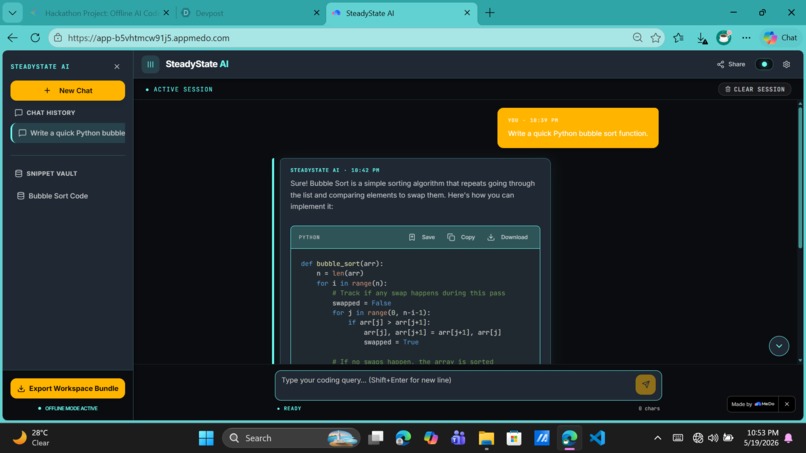This screenshot has height=453, width=806.
Task: Open the zoom magnifier icon in address bar
Action: coord(637,38)
